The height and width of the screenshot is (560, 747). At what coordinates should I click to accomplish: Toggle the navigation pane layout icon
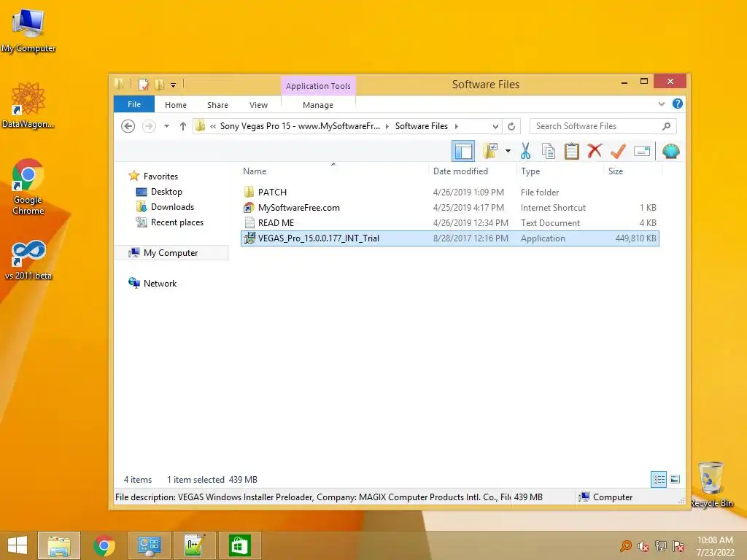pyautogui.click(x=463, y=151)
